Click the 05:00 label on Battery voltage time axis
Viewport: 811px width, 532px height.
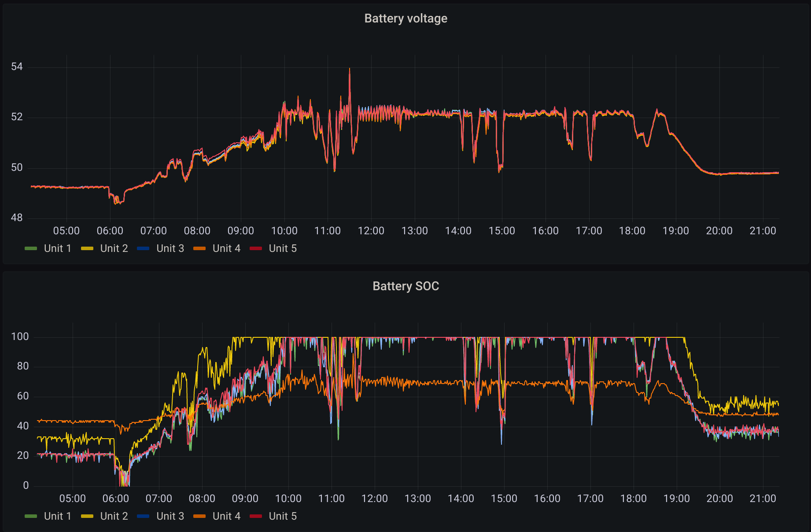66,231
